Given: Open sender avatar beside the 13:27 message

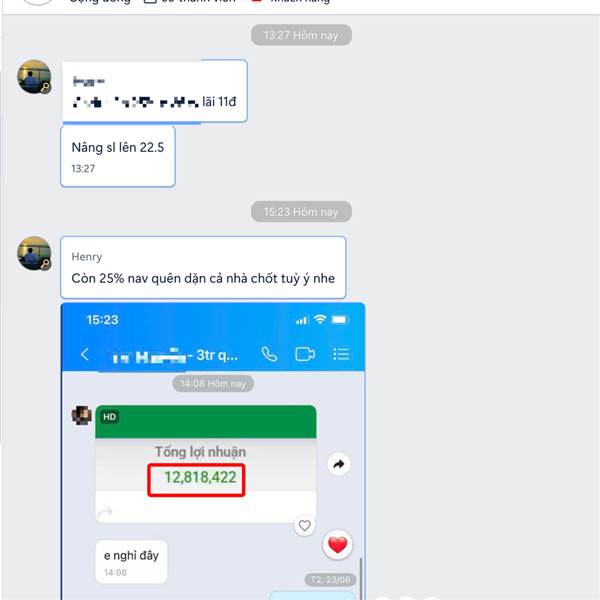Looking at the screenshot, I should [34, 77].
